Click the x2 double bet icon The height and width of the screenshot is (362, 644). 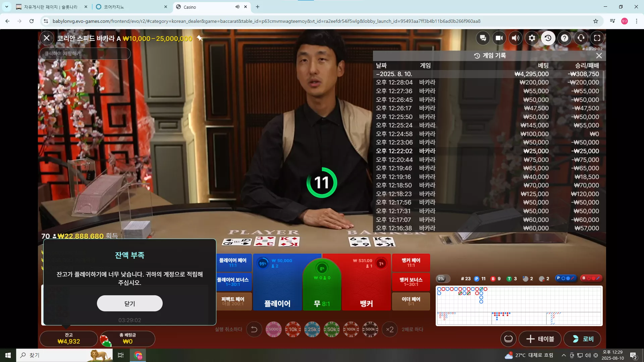390,329
